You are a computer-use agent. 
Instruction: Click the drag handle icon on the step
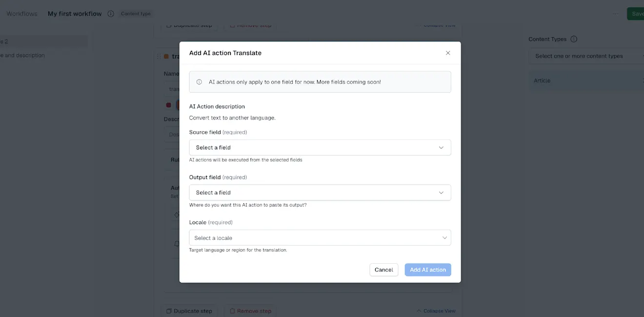click(159, 57)
